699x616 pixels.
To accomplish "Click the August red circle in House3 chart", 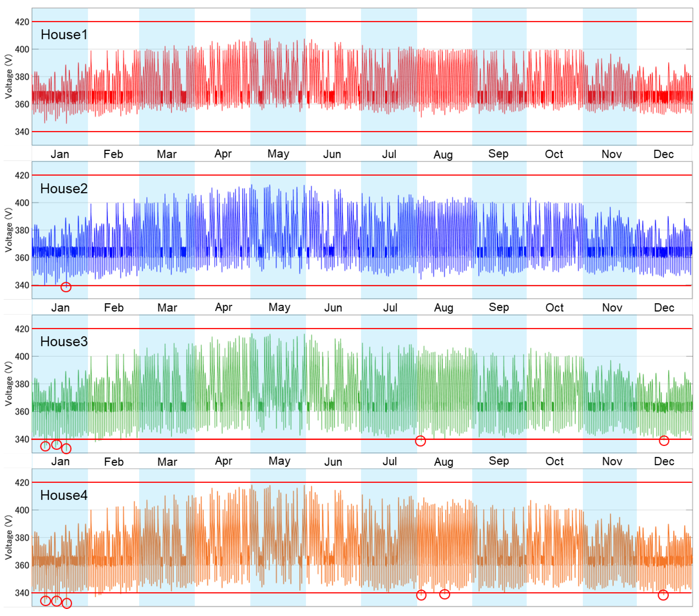I will 420,441.
